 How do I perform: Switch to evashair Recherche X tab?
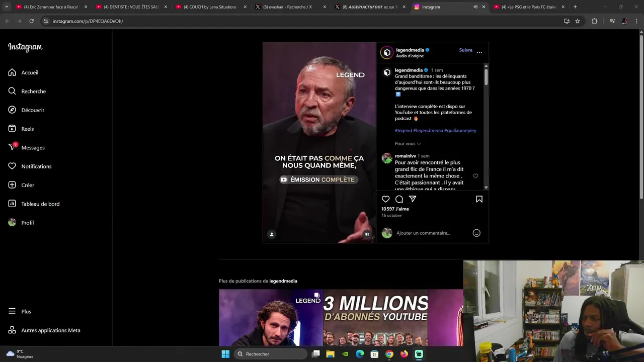coord(291,7)
